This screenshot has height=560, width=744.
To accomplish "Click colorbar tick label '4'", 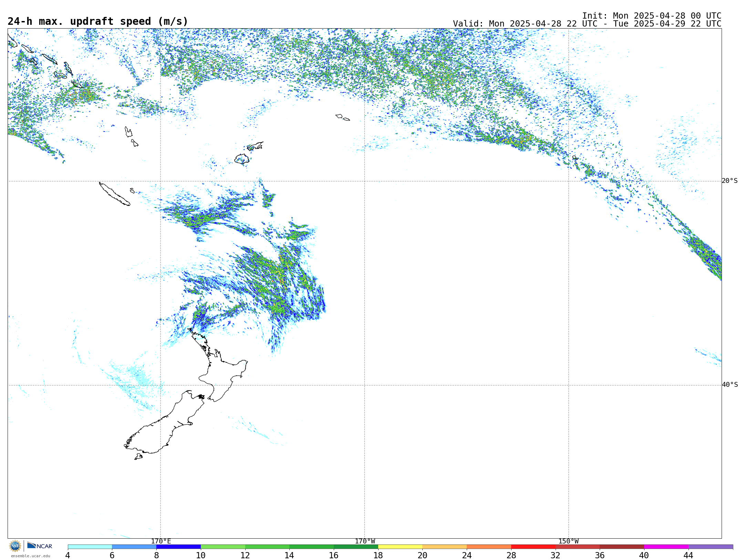I will tap(68, 556).
